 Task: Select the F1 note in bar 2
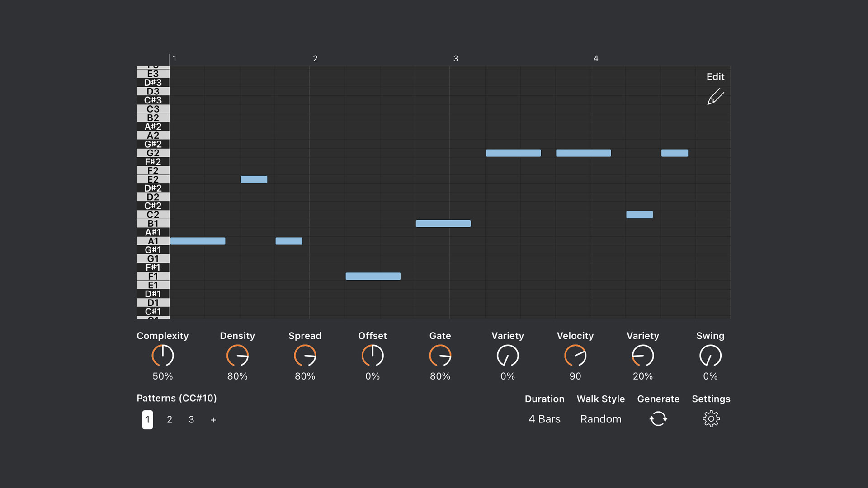click(373, 277)
